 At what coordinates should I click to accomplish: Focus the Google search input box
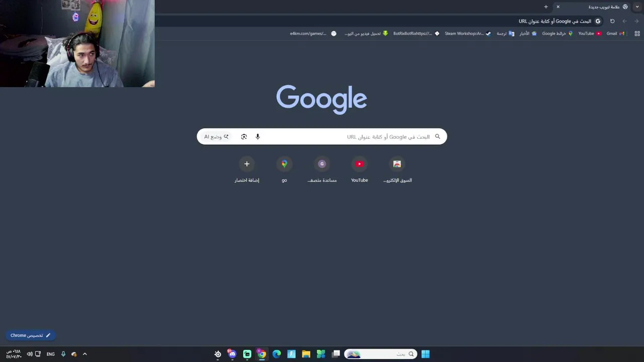(322, 137)
